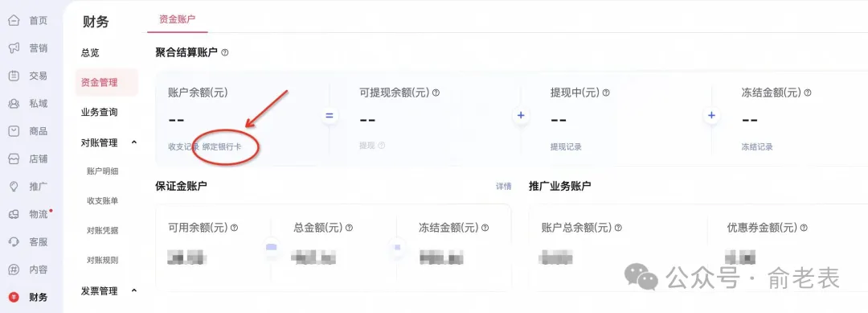Screen dimensions: 868x313
Task: Click help icon beside 可提现余额(元)
Action: pos(436,93)
